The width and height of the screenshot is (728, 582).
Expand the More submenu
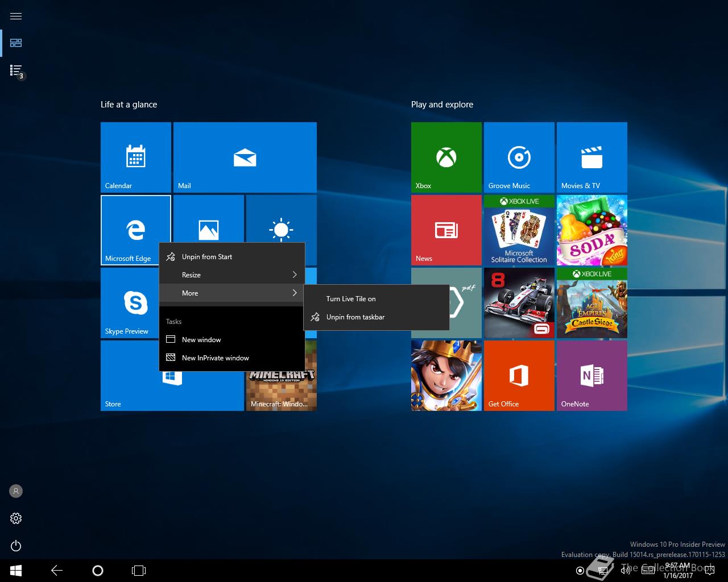pos(232,293)
